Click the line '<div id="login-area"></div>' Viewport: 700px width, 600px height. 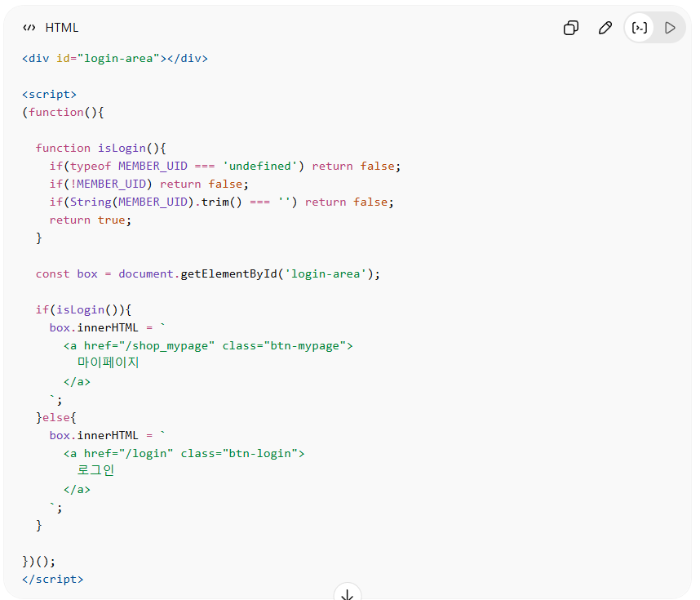pos(115,59)
